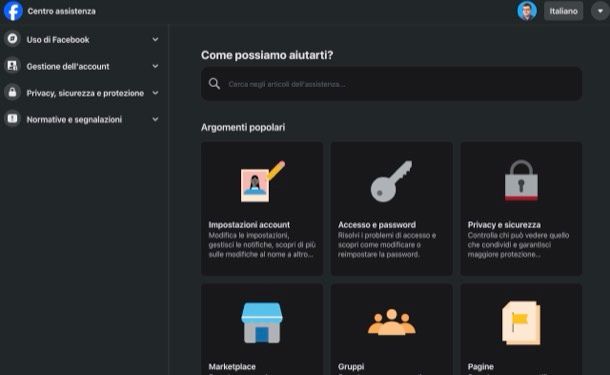This screenshot has height=375, width=610.
Task: Click the Facebook logo icon
Action: (x=13, y=11)
